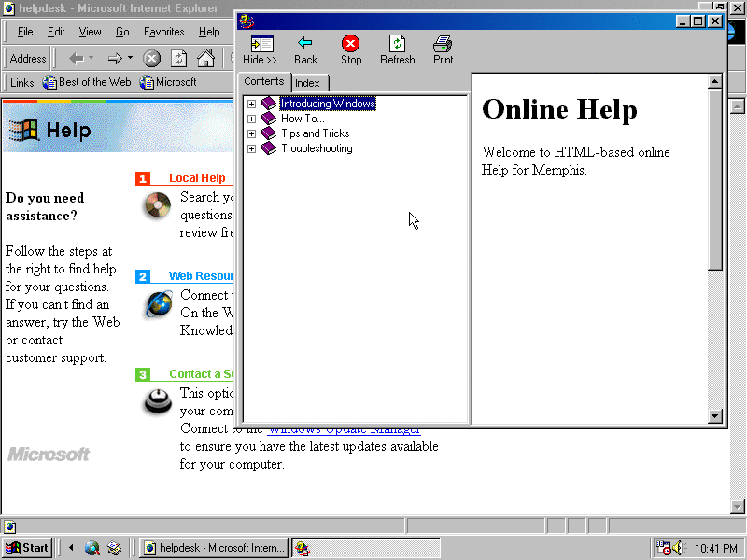Click the Local Help heading on helpdesk page
The width and height of the screenshot is (747, 560).
click(x=197, y=178)
